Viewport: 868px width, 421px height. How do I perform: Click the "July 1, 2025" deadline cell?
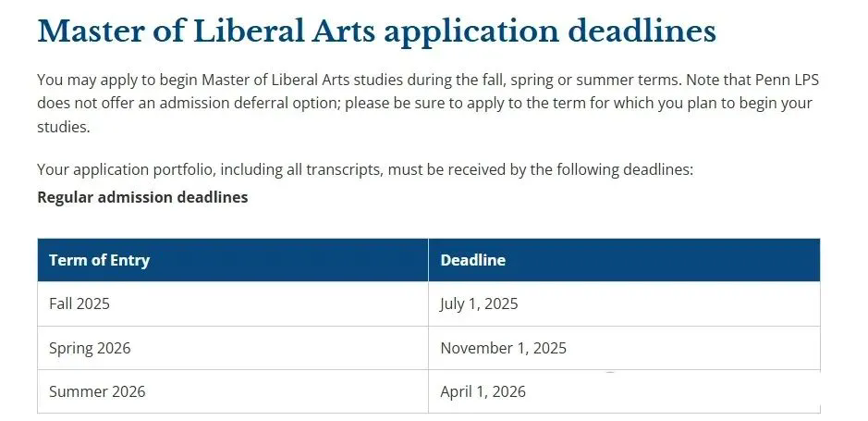coord(479,303)
